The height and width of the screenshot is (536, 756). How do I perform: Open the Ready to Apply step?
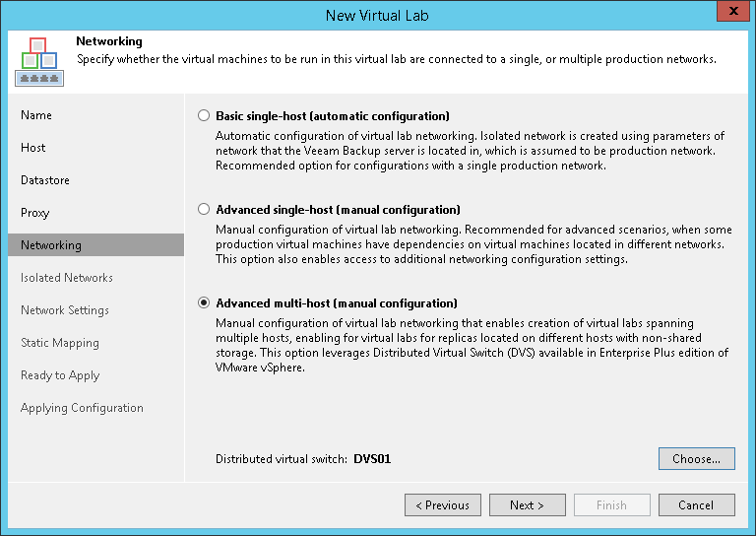tap(60, 375)
